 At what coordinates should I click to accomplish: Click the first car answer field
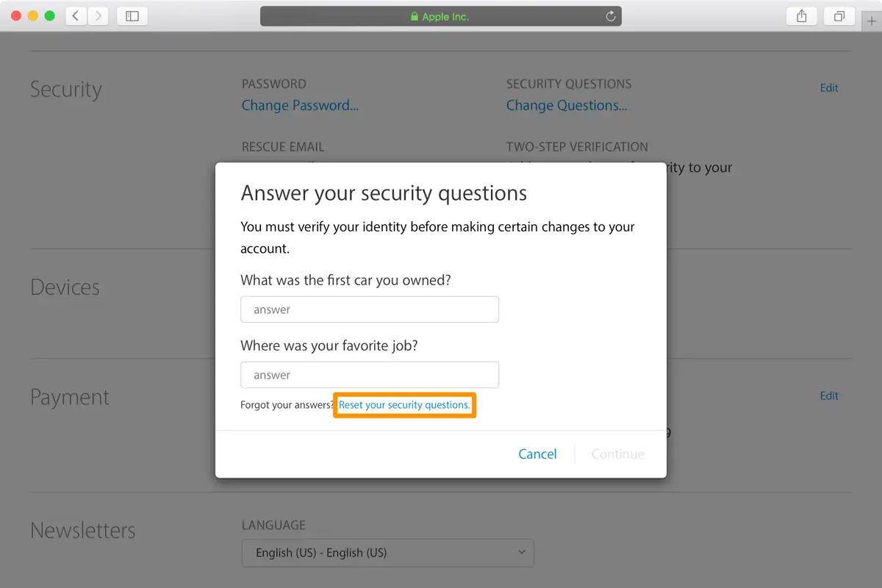370,309
